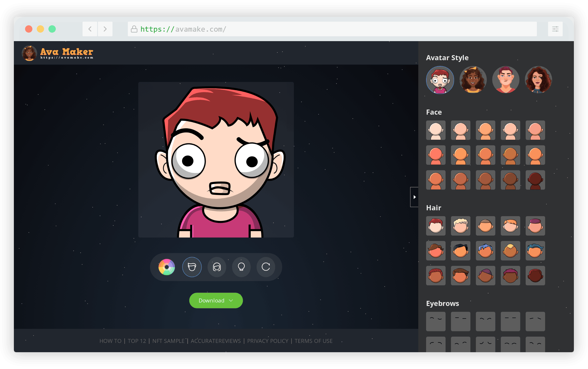Select the face features icon in toolbar
The height and width of the screenshot is (369, 588).
point(192,267)
